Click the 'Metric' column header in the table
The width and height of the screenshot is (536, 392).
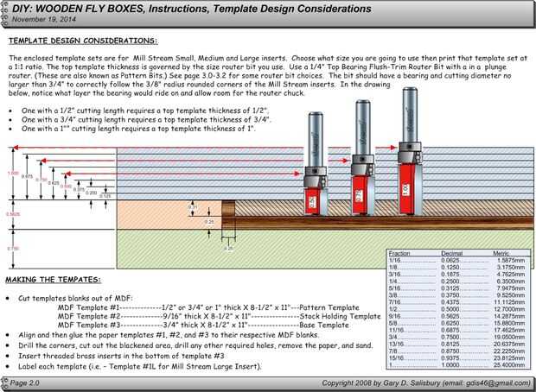point(501,253)
